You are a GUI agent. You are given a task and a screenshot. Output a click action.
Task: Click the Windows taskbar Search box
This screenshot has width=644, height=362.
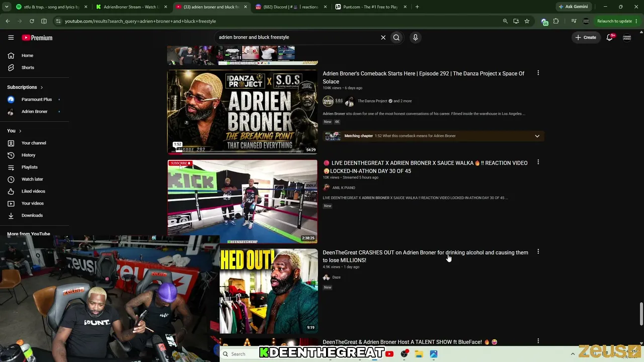pyautogui.click(x=239, y=354)
